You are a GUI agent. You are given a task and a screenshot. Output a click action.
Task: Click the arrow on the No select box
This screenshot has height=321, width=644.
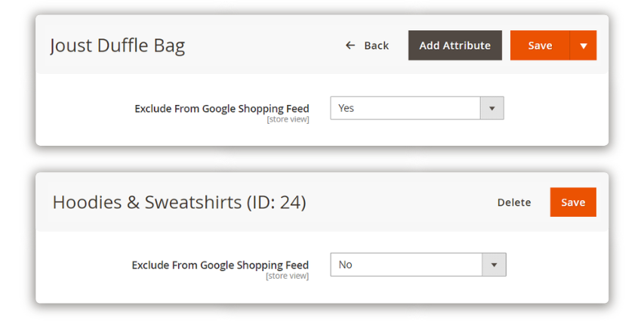(494, 264)
